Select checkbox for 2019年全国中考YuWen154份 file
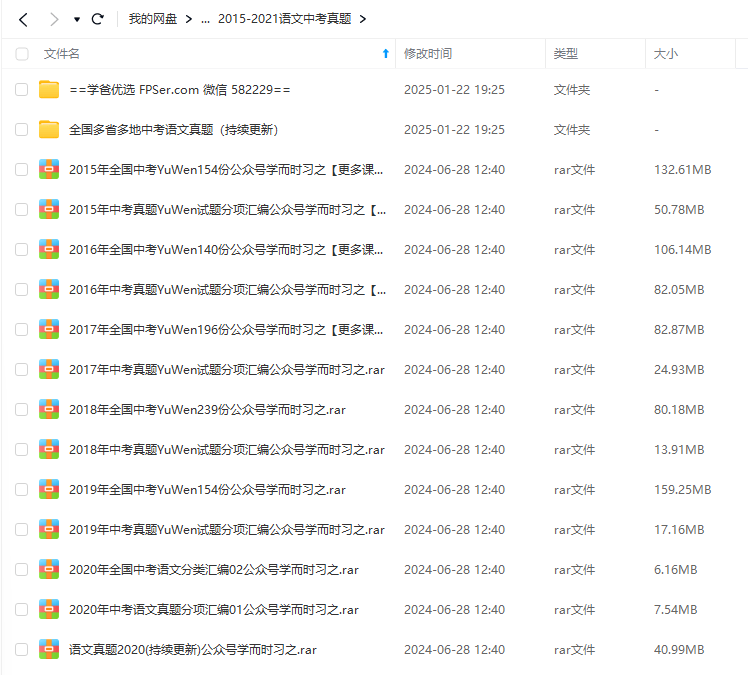 [21, 490]
